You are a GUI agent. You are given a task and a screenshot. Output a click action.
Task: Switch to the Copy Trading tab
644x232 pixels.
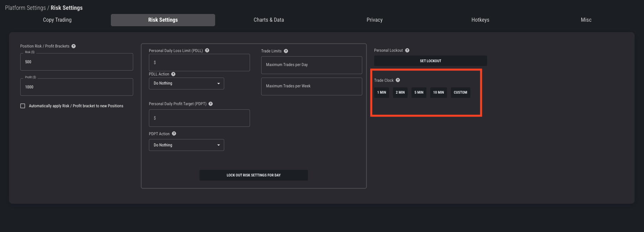coord(57,20)
